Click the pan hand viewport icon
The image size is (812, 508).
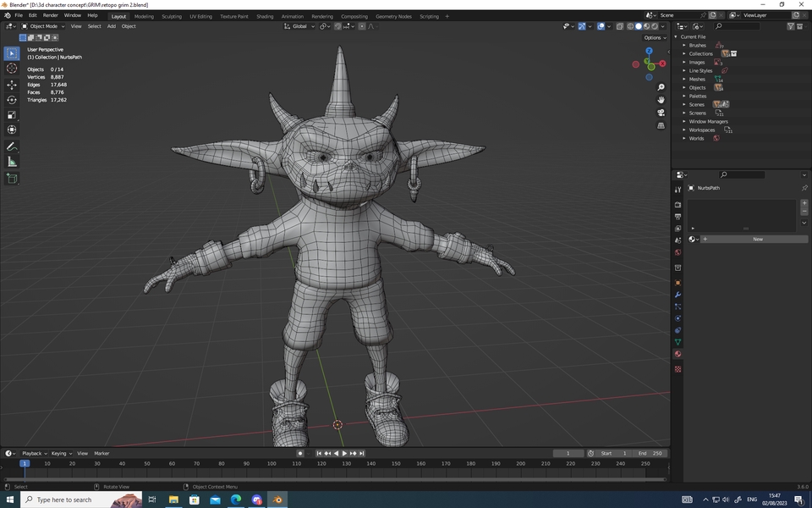(661, 100)
